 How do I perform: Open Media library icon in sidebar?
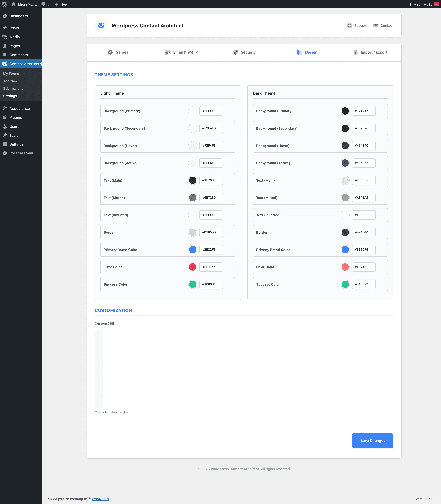coord(5,37)
